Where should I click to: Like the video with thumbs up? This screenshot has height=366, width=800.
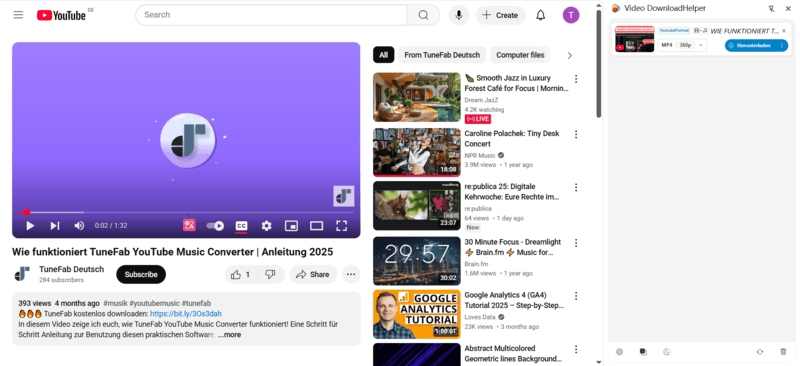(x=242, y=275)
